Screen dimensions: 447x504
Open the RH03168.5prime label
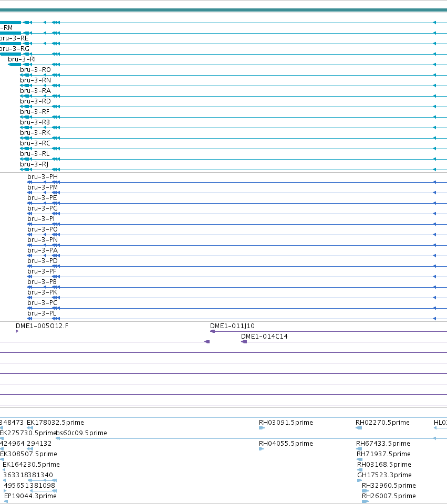pos(384,465)
